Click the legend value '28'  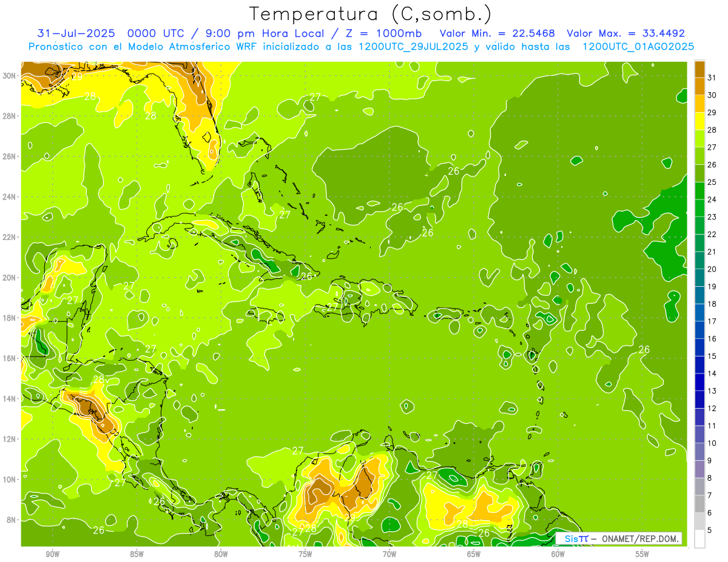[x=712, y=130]
